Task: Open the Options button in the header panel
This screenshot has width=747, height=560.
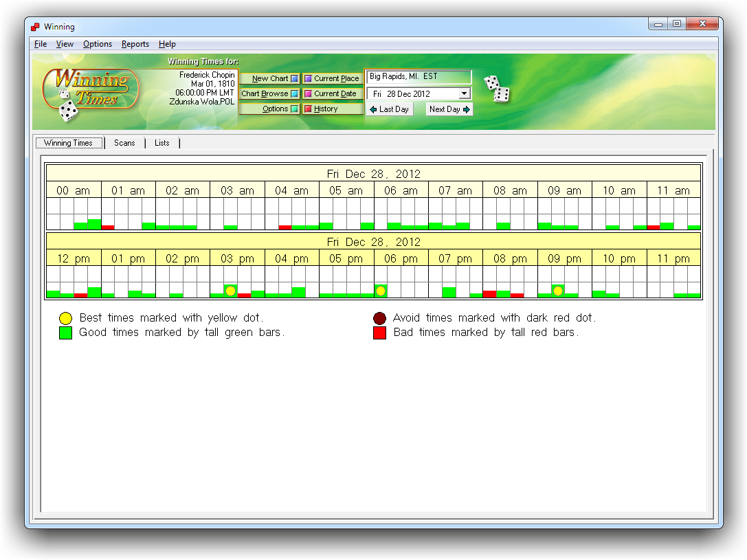Action: [269, 109]
